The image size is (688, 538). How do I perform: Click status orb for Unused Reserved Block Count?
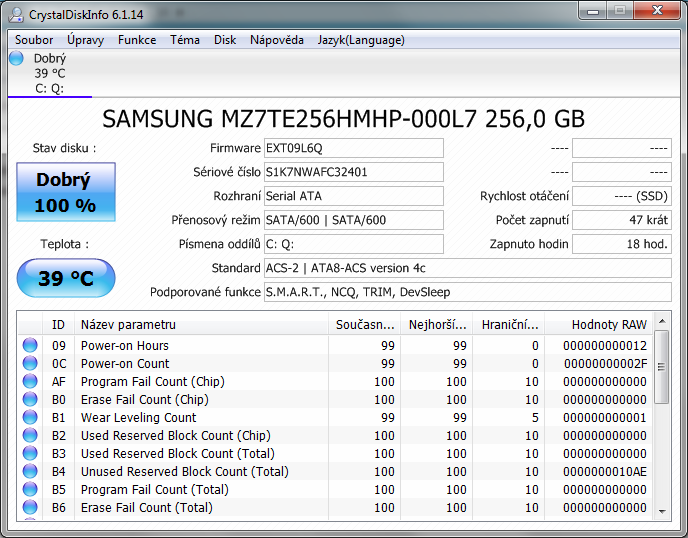click(x=30, y=472)
